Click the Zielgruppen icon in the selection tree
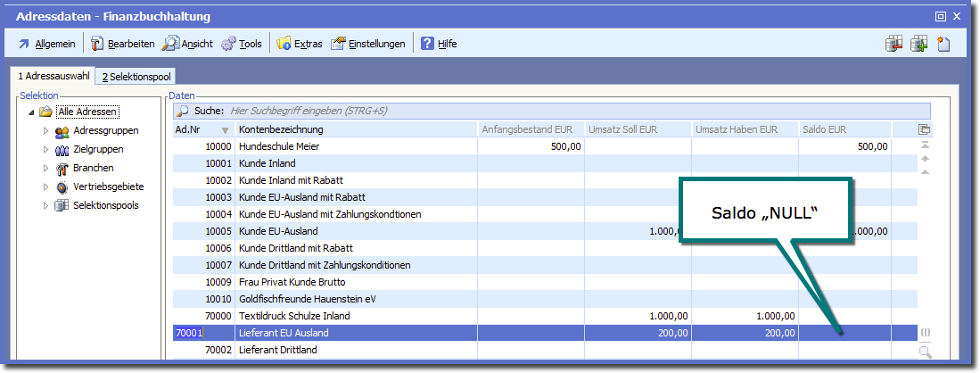The width and height of the screenshot is (980, 373). pos(62,150)
